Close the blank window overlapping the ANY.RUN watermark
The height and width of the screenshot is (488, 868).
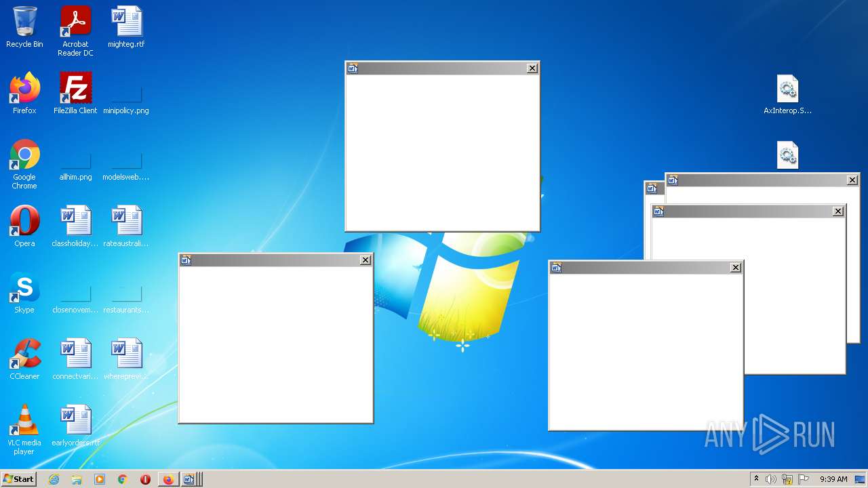[x=736, y=267]
